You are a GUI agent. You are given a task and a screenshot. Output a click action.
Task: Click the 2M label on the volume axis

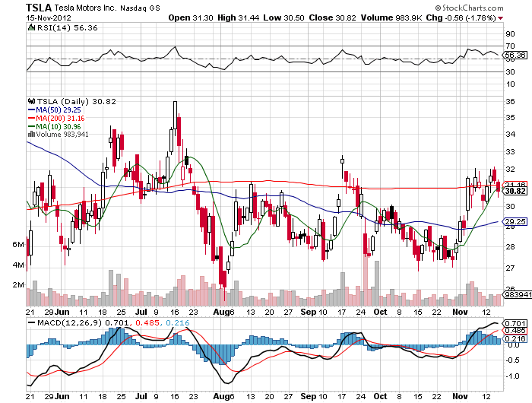point(18,284)
